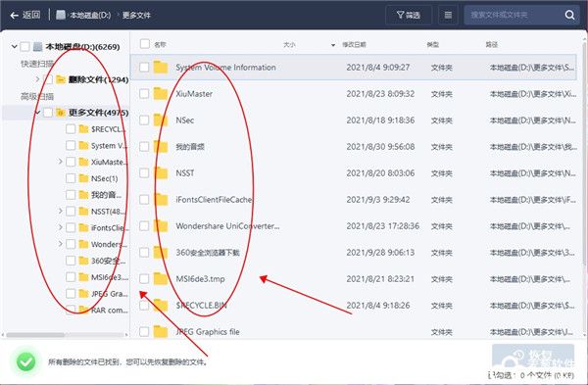Check the $RECYCL... tree checkbox
Screen dimensions: 588x385
(71, 129)
